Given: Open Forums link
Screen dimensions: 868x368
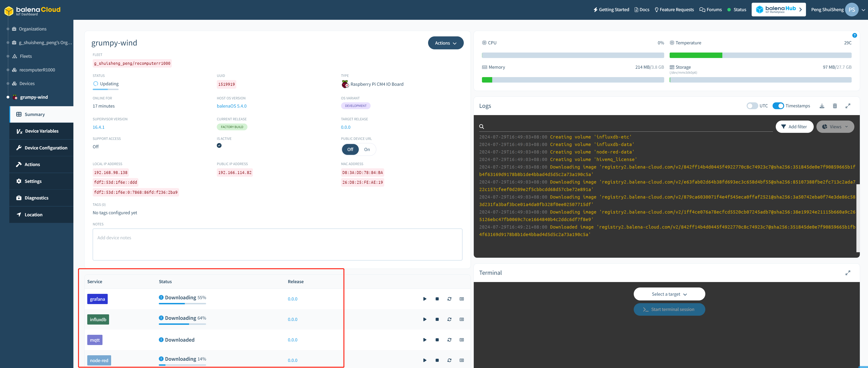Looking at the screenshot, I should [710, 10].
